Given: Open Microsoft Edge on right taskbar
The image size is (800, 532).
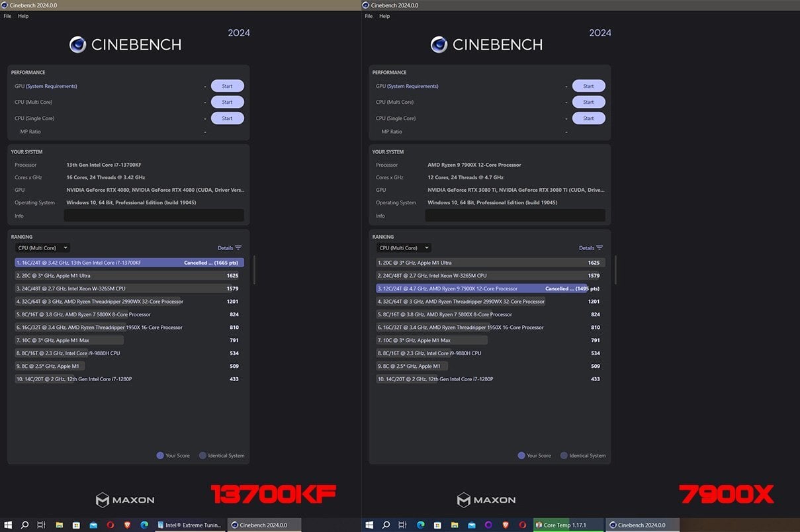Looking at the screenshot, I should point(420,525).
